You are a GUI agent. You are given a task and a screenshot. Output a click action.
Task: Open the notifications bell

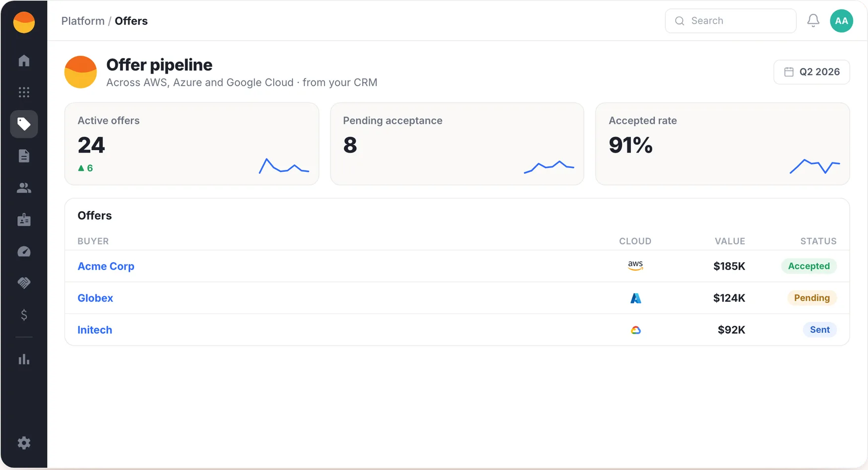click(813, 21)
